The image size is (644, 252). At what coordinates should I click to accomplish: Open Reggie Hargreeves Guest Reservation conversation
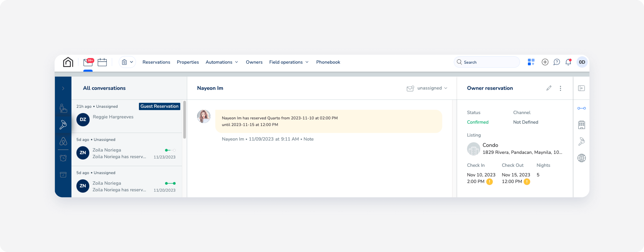point(113,117)
